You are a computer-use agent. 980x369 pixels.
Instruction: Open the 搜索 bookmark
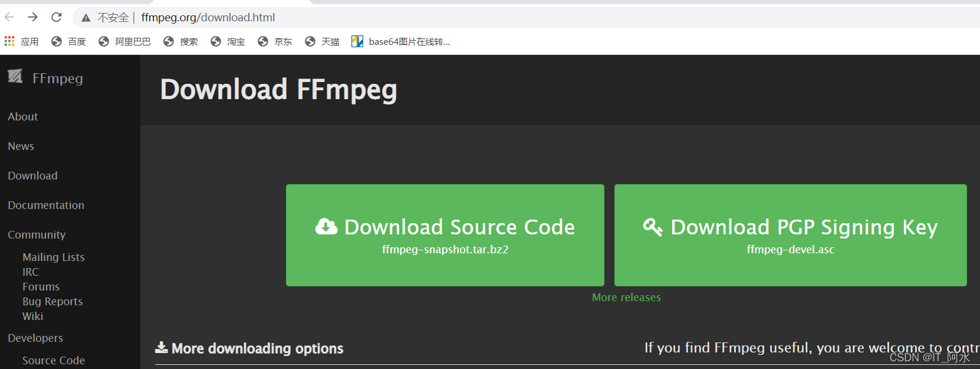pyautogui.click(x=189, y=41)
